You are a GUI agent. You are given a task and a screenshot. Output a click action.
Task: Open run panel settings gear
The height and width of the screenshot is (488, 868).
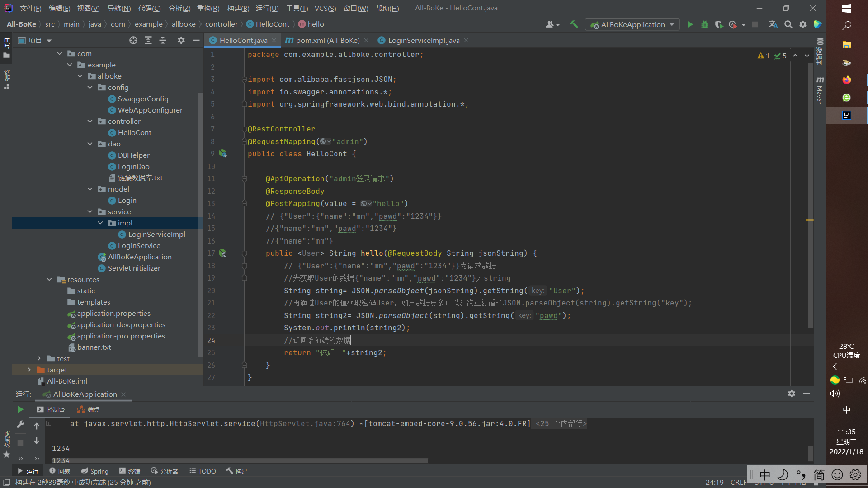pos(791,394)
